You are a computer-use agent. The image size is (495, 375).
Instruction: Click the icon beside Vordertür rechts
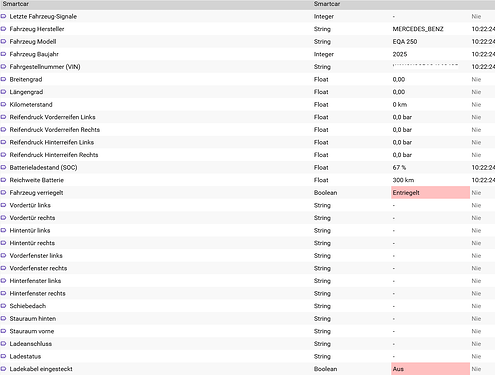3,218
